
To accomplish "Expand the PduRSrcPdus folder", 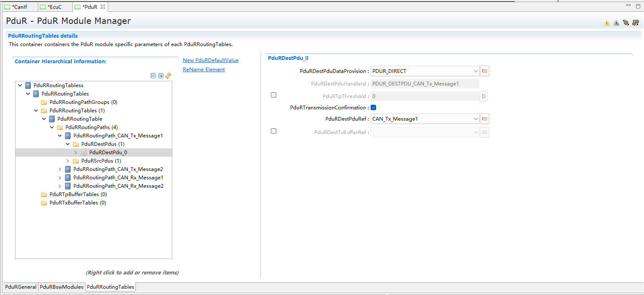I will 68,161.
